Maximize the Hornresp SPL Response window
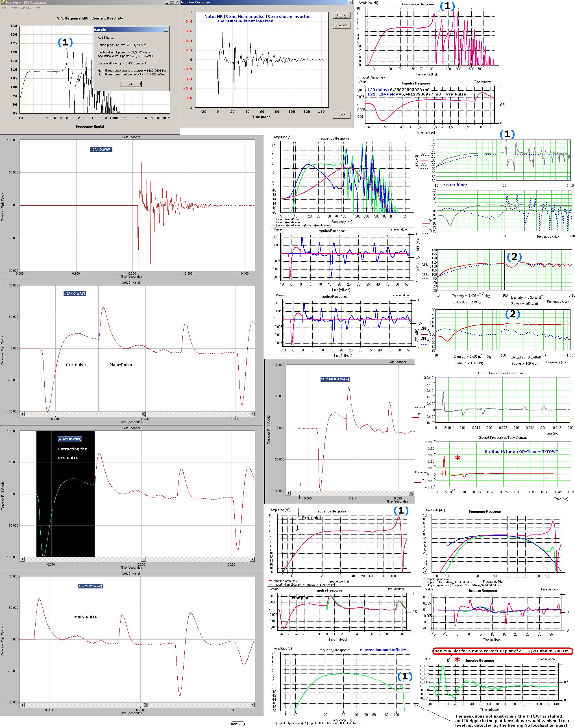Image resolution: width=575 pixels, height=728 pixels. click(x=172, y=2)
